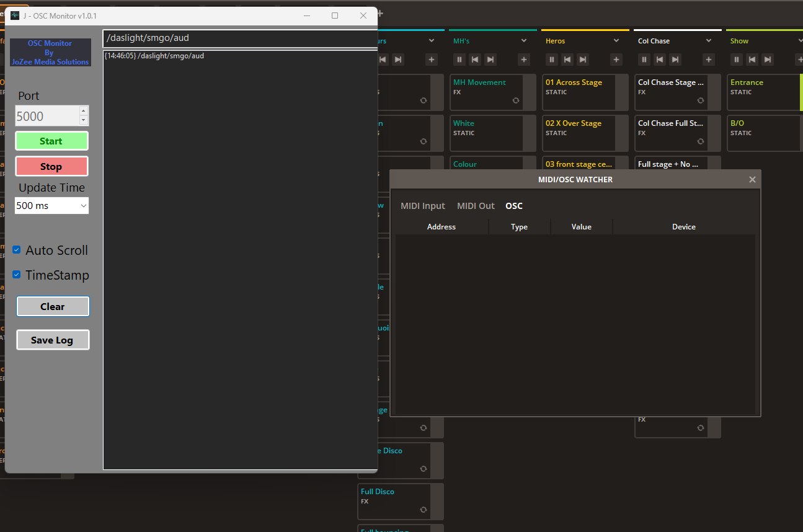Stop the OSC Monitor listener

coord(51,166)
